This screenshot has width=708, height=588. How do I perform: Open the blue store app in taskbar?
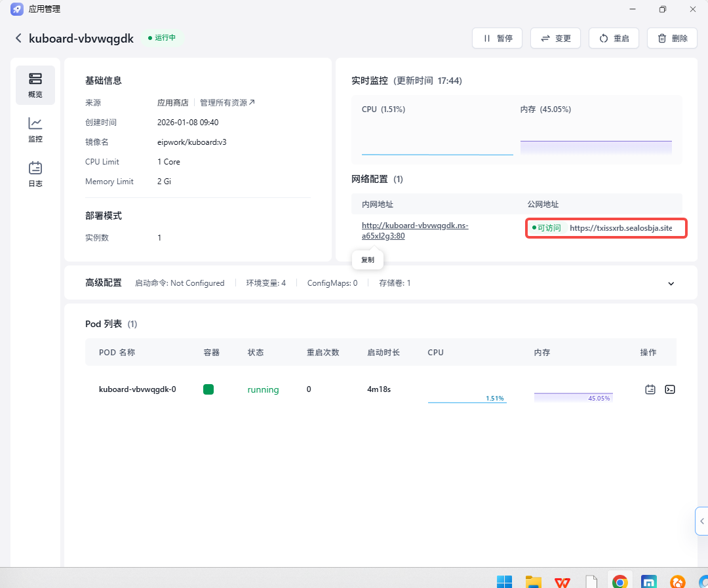649,582
